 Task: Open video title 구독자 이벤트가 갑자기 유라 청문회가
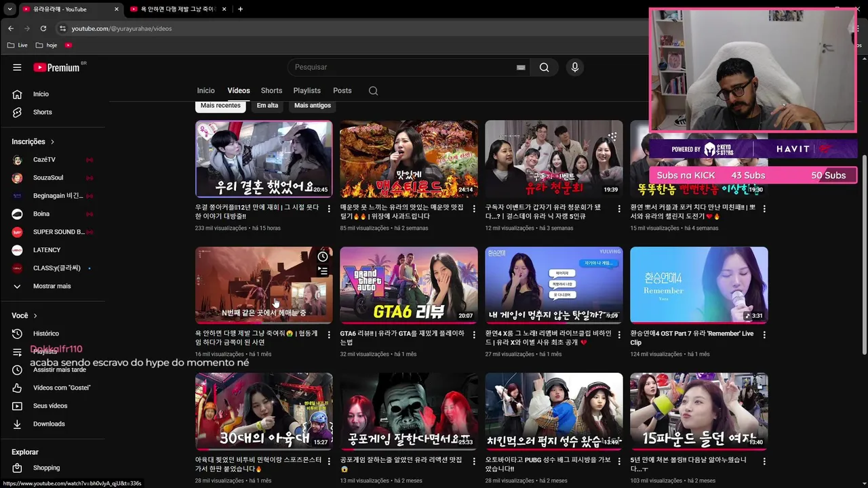(543, 211)
